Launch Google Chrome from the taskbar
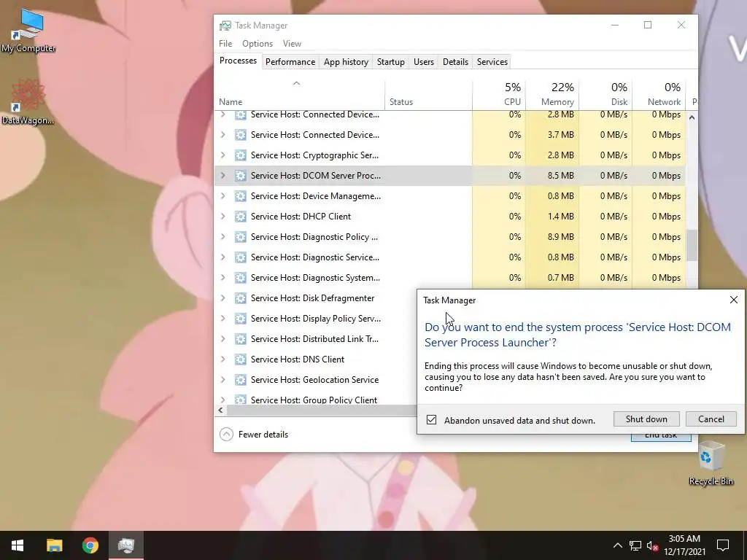 point(90,545)
